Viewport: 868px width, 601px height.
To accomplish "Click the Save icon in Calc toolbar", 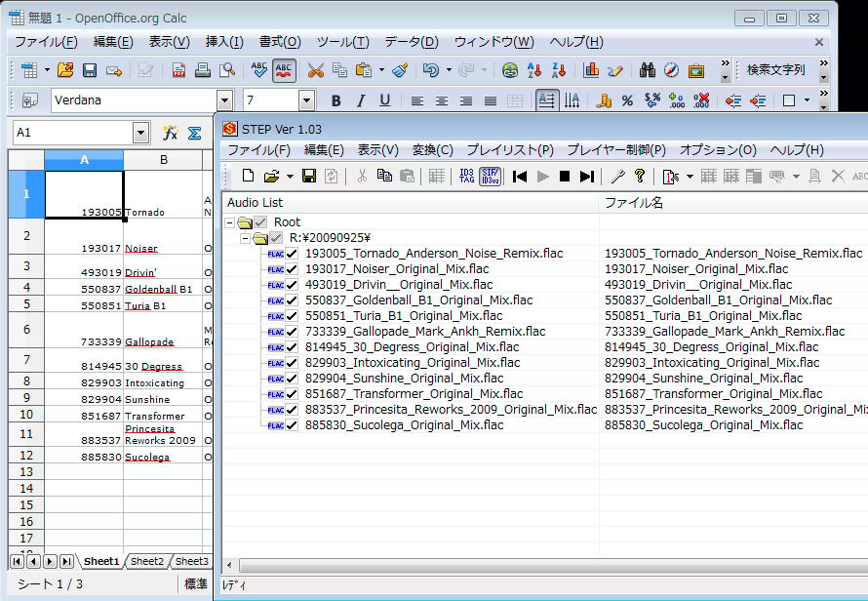I will [x=90, y=70].
